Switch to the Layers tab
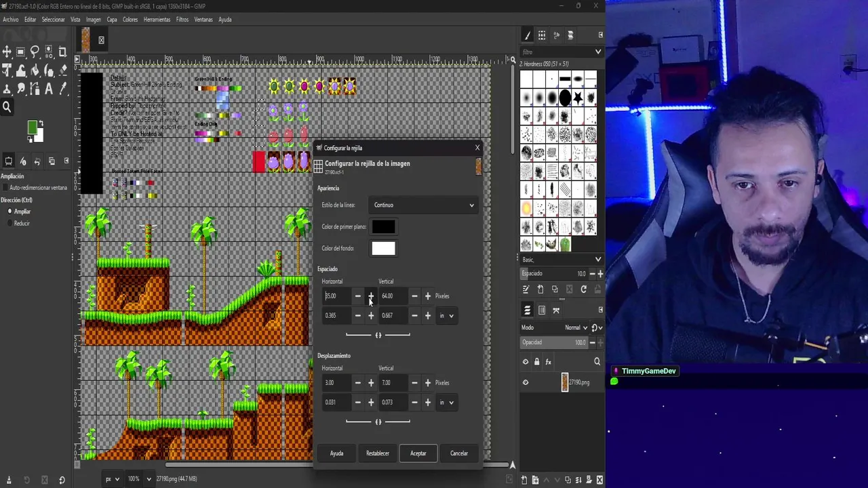868x488 pixels. [528, 310]
